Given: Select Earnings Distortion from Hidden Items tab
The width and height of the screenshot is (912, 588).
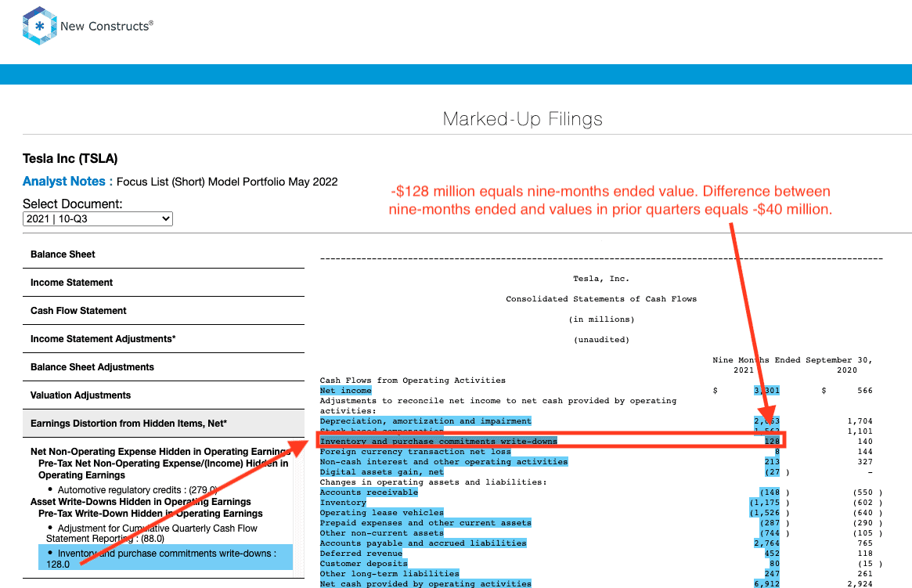Looking at the screenshot, I should coord(164,424).
